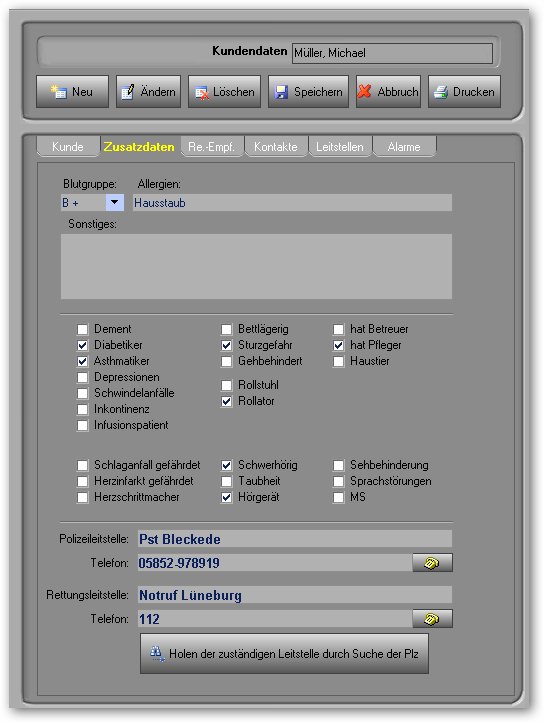Dial the Polizeileitstelle phone number icon
The height and width of the screenshot is (723, 544).
[x=432, y=563]
